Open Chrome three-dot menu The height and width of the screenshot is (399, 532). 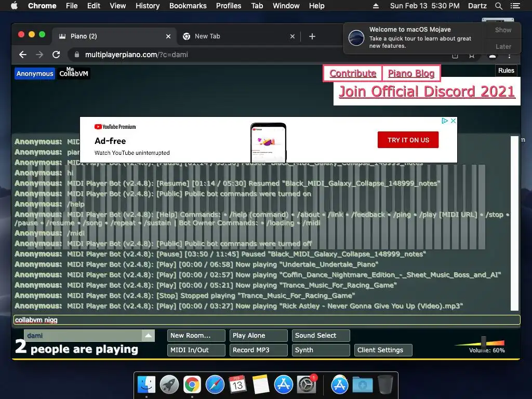tap(509, 55)
